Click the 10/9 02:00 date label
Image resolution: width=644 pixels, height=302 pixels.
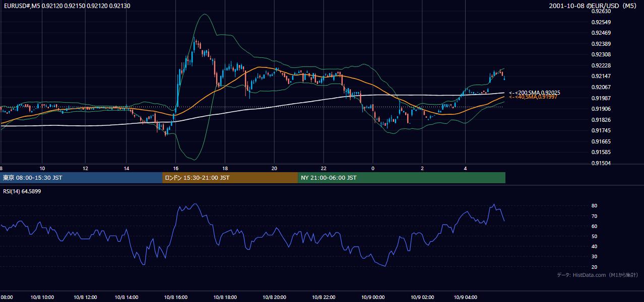[422, 297]
